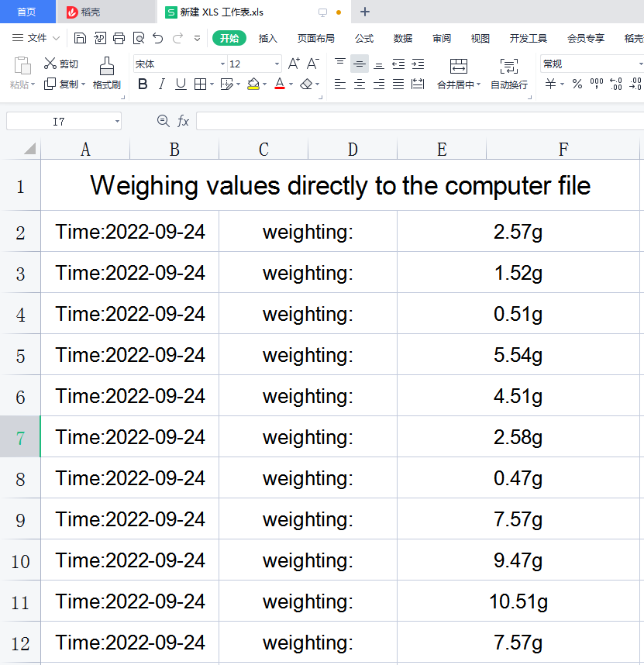Click the Print icon
The width and height of the screenshot is (644, 665).
click(119, 38)
